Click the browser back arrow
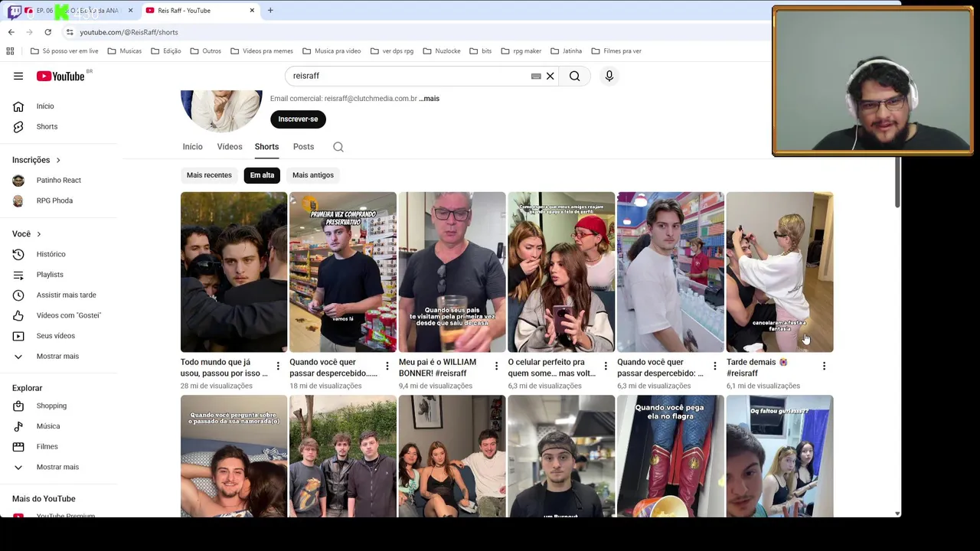This screenshot has width=980, height=551. click(11, 32)
